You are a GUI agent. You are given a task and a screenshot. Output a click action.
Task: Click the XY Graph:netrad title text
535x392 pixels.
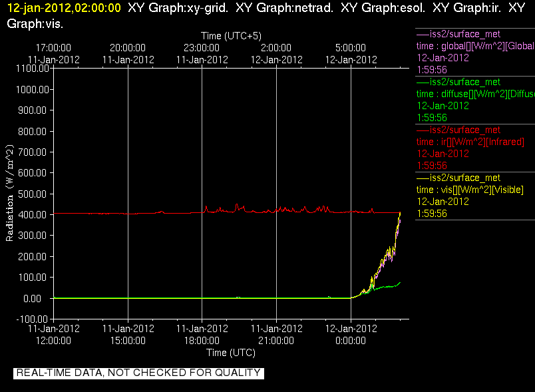(284, 8)
